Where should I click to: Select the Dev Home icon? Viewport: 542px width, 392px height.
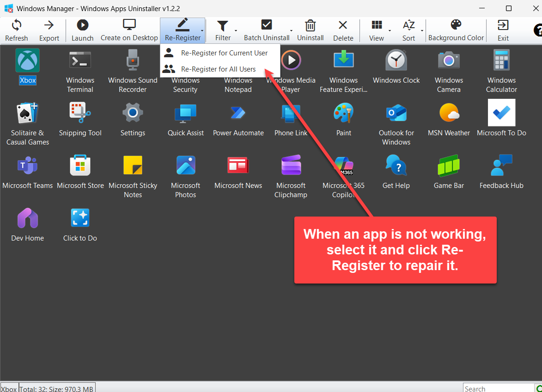point(28,218)
